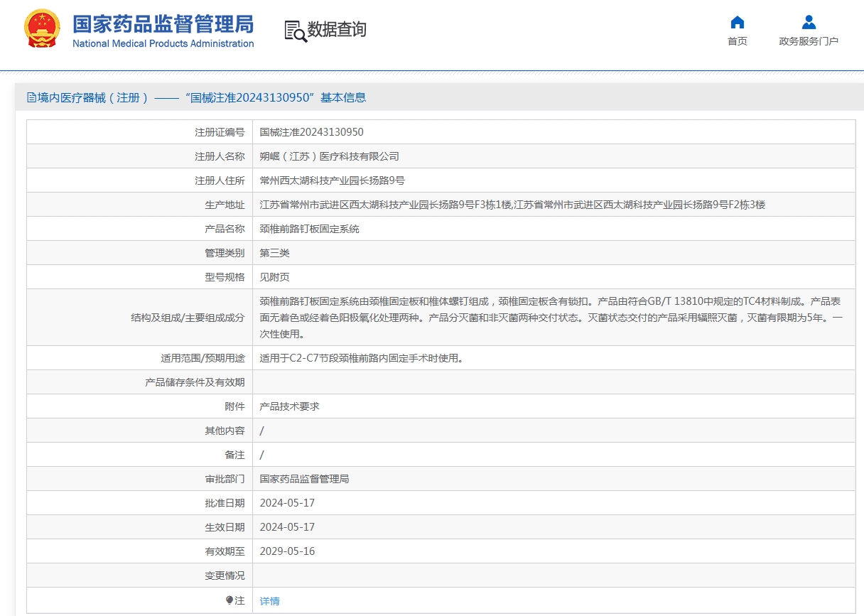Click the 生产地址 value cell

coord(553,205)
